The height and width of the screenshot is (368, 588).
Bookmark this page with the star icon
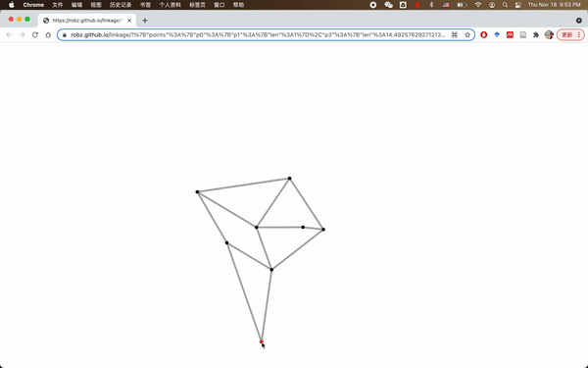(x=467, y=35)
